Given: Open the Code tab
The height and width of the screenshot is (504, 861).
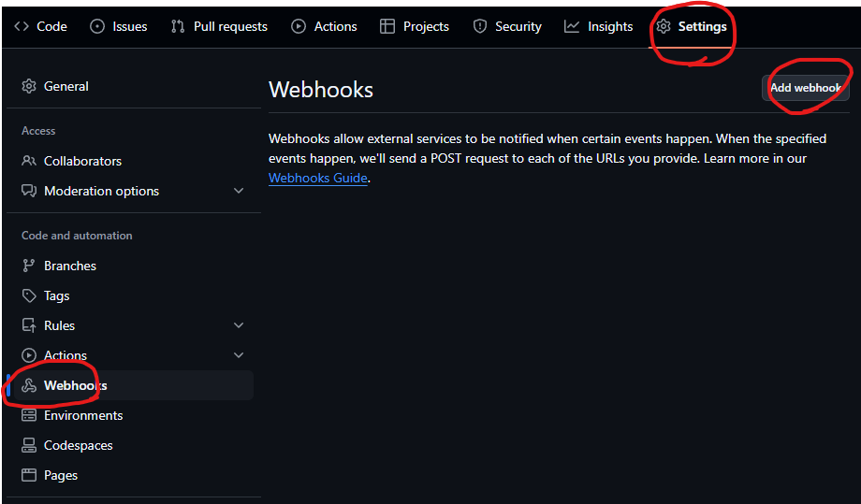Looking at the screenshot, I should (x=40, y=26).
